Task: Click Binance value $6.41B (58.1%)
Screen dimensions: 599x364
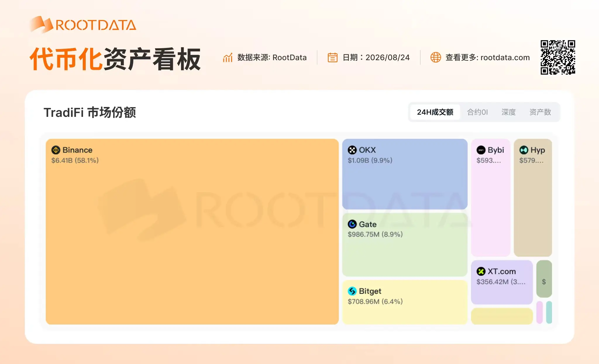Action: (x=75, y=160)
